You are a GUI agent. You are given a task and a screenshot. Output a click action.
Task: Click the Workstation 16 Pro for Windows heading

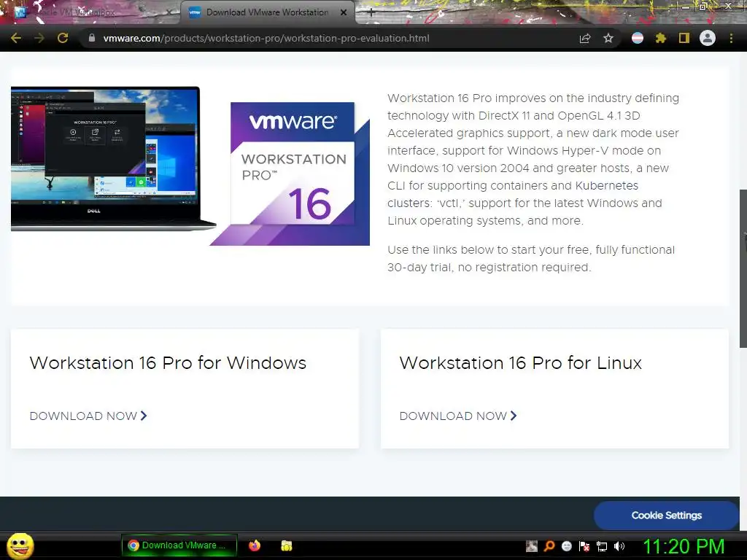coord(168,363)
